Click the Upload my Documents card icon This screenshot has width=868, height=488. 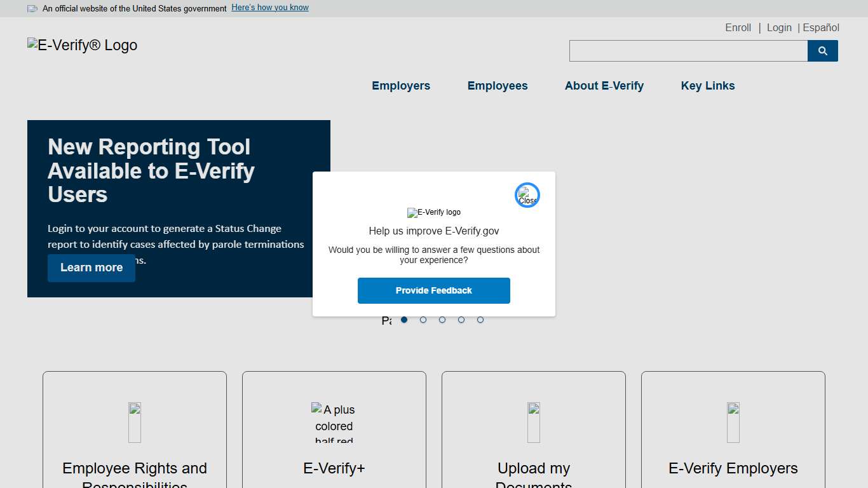[x=533, y=422]
